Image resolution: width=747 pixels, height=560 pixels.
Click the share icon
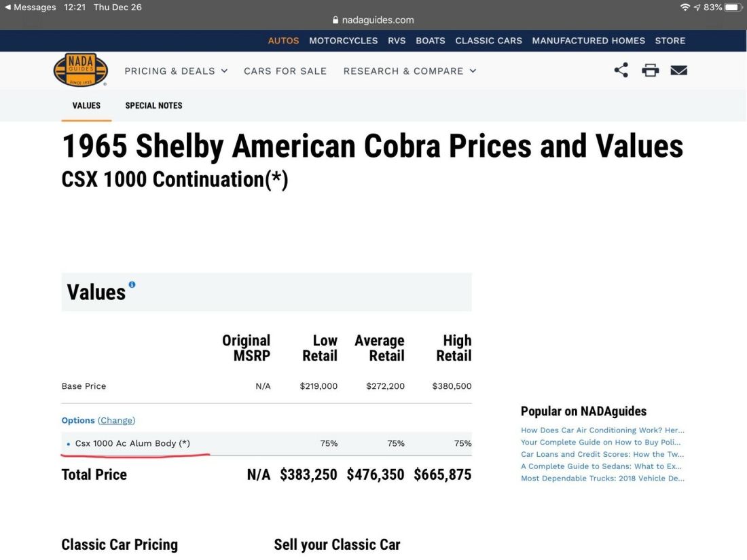tap(621, 70)
